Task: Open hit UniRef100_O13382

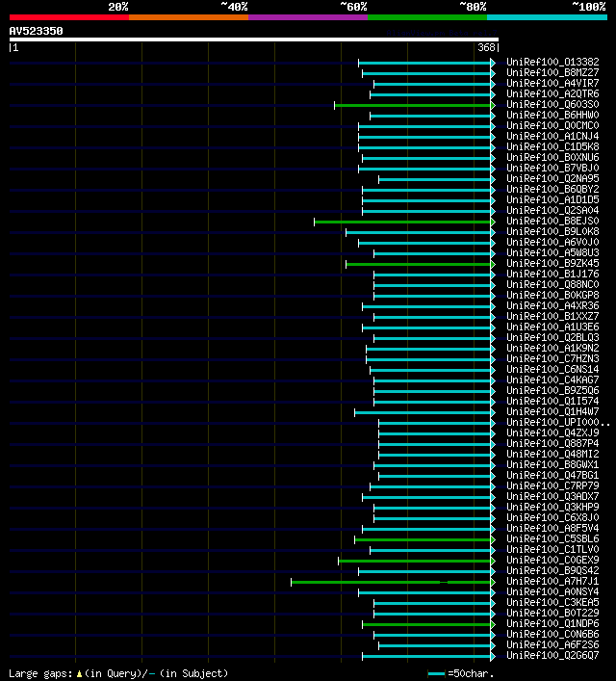Action: (x=552, y=62)
